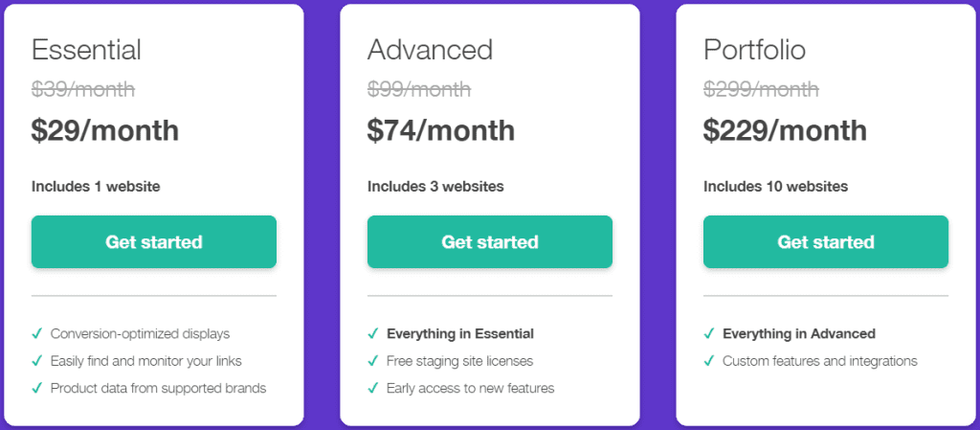Click checkmark beside Early access to new features
This screenshot has width=980, height=430.
tap(373, 389)
